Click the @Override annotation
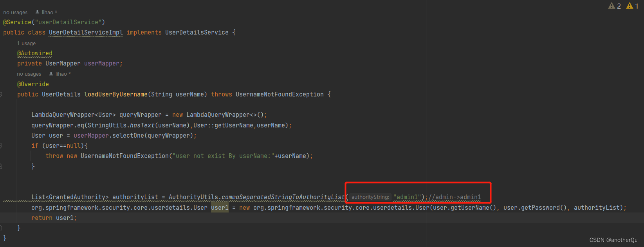This screenshot has width=644, height=247. 33,84
